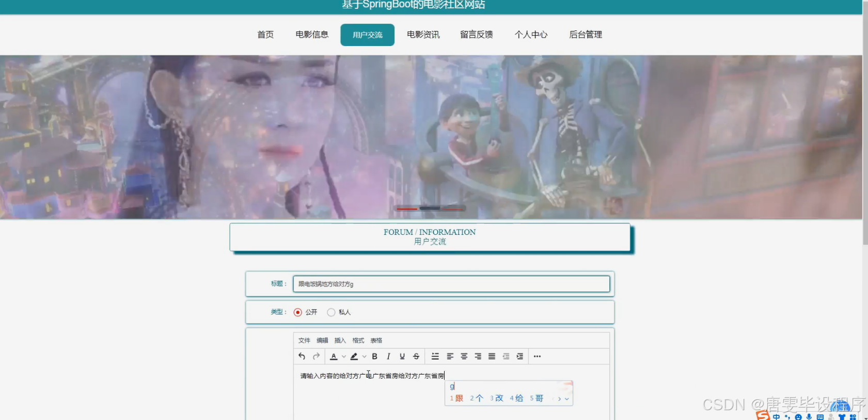
Task: Choose IME candidate 3 改
Action: [x=497, y=398]
